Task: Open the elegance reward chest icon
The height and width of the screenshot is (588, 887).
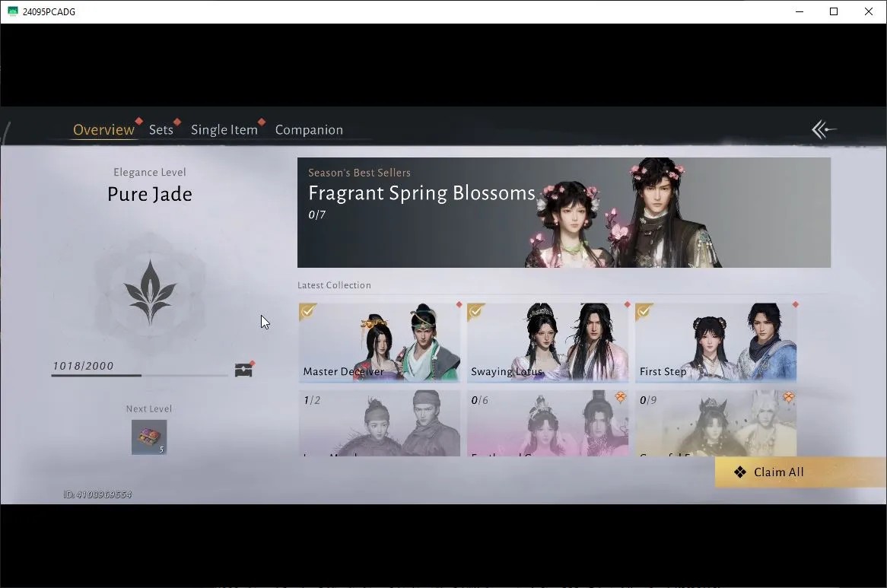Action: point(244,370)
